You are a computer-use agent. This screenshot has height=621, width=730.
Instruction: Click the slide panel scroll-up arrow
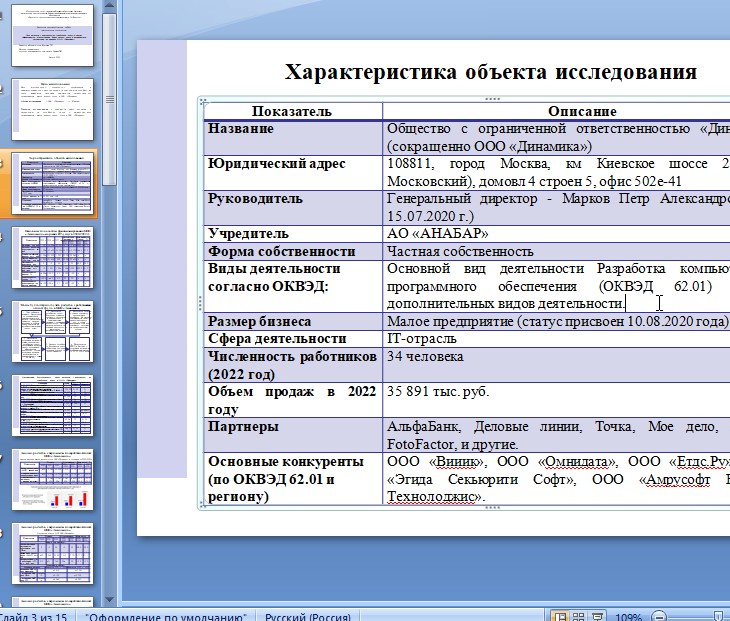click(x=109, y=6)
